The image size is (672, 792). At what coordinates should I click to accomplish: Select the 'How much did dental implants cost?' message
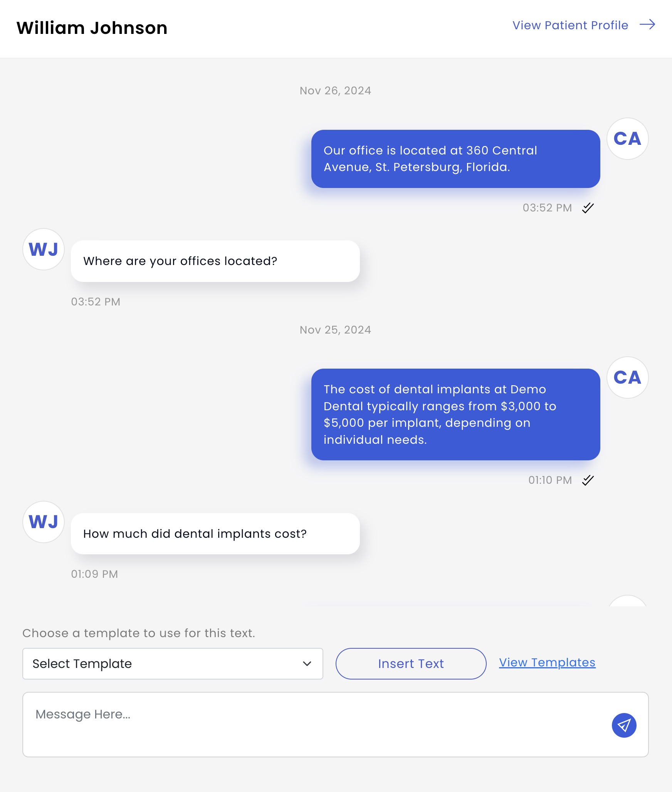click(215, 534)
